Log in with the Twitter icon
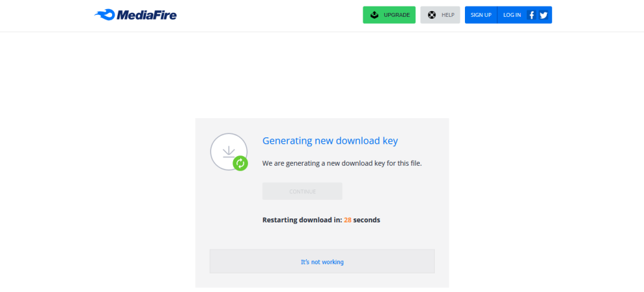This screenshot has height=292, width=644. click(544, 15)
